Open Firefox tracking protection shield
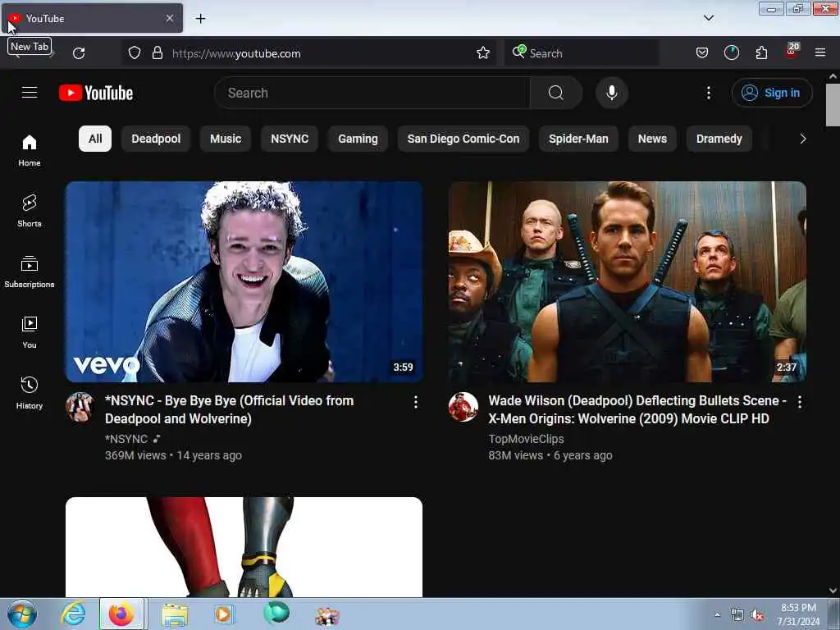The image size is (840, 630). tap(135, 53)
